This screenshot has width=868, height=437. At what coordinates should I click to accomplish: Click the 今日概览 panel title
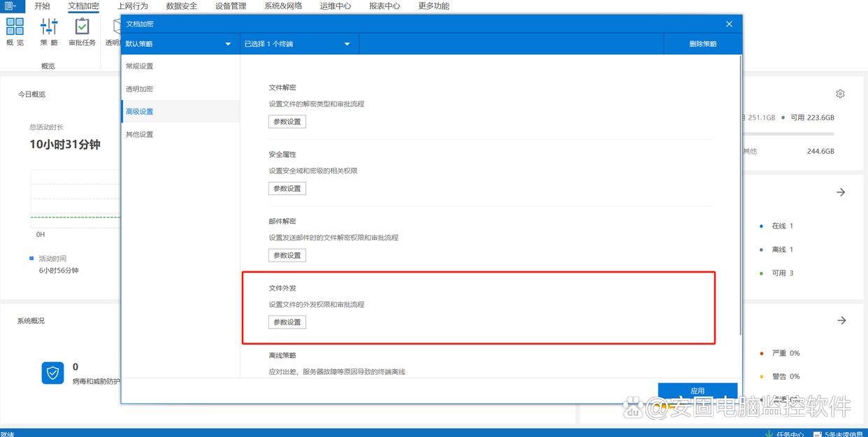tap(31, 94)
